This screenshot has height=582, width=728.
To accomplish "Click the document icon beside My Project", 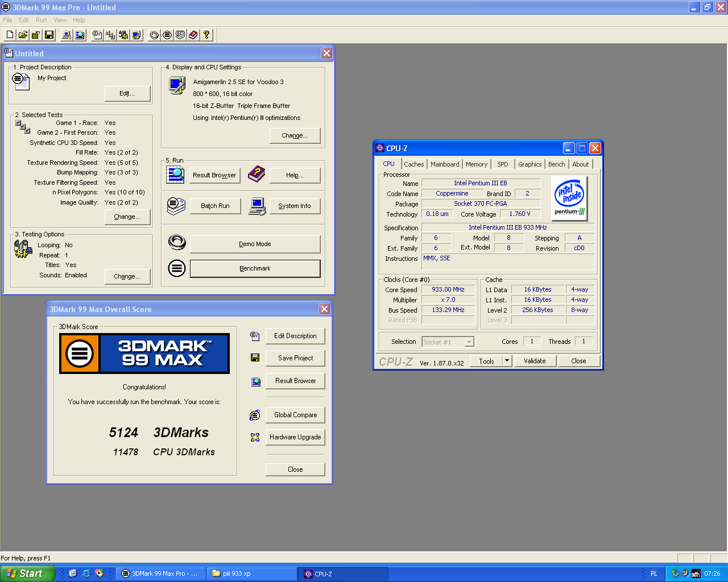I will coord(21,81).
